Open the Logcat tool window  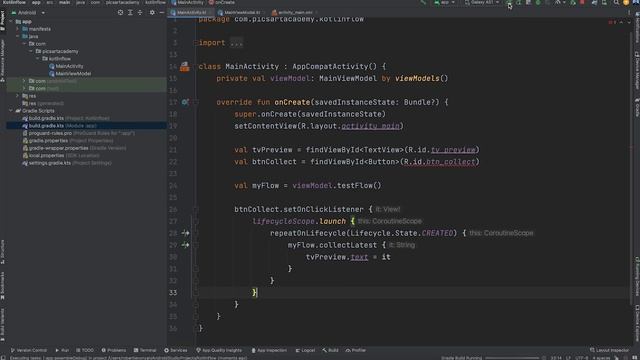(305, 350)
